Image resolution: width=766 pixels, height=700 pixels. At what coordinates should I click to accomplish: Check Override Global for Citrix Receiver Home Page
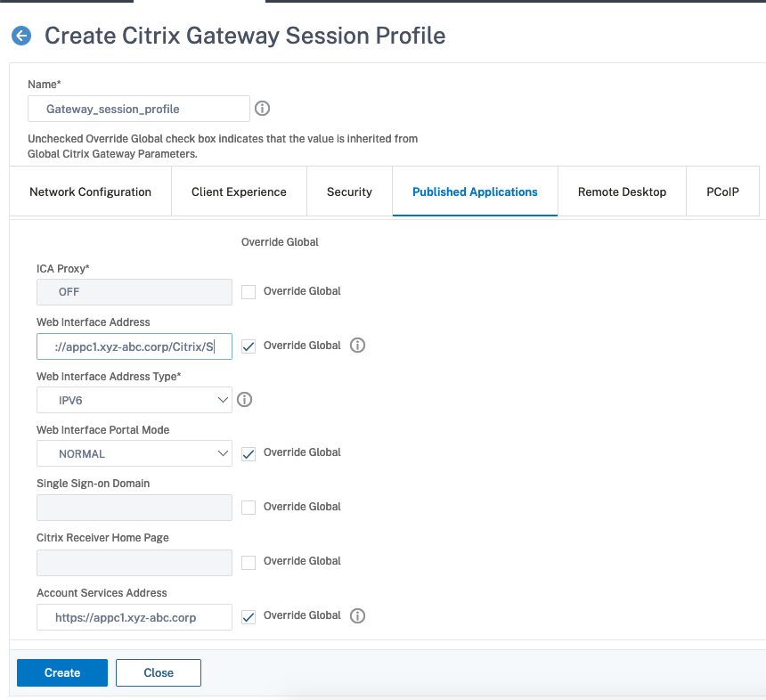pos(249,562)
